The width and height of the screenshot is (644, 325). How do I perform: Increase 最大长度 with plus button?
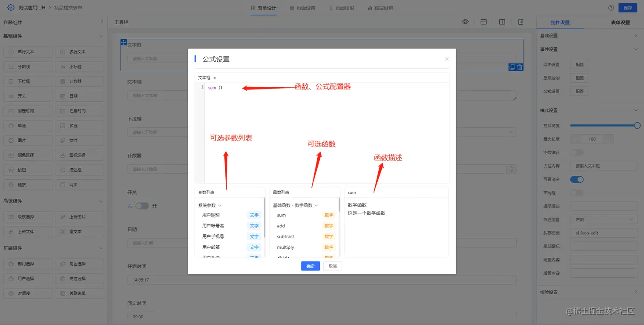coord(609,139)
